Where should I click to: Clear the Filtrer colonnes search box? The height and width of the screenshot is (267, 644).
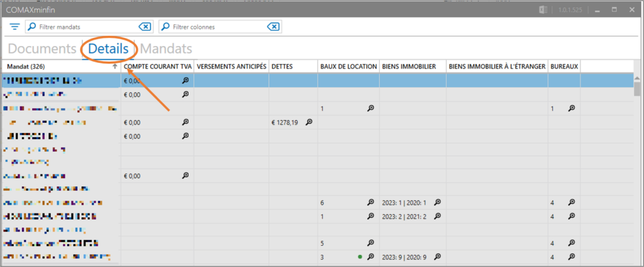click(x=273, y=27)
